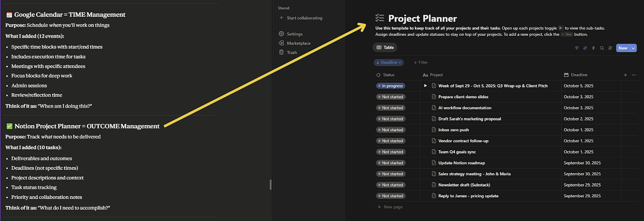Click the Settings gear icon in the sidebar
This screenshot has height=221, width=644.
coord(281,34)
